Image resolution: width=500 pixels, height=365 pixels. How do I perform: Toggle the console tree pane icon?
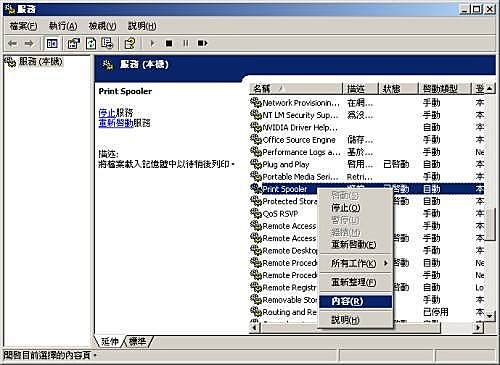point(52,43)
